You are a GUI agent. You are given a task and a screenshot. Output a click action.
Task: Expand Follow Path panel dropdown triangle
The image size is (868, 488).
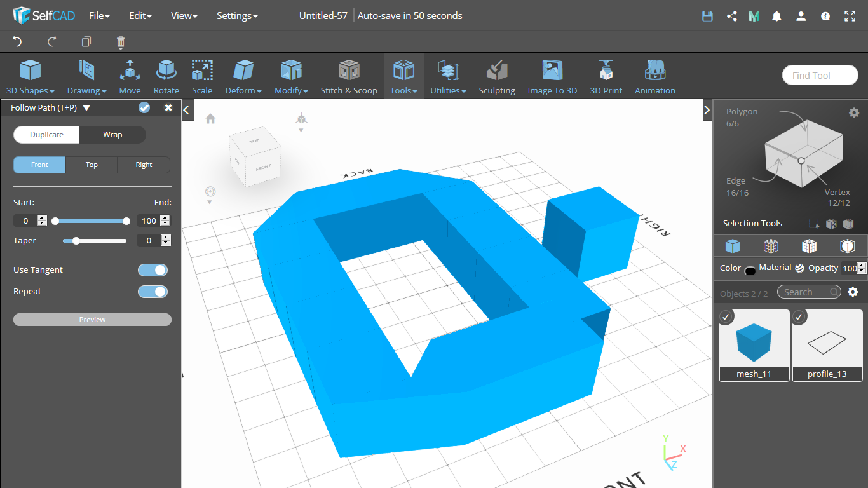86,108
